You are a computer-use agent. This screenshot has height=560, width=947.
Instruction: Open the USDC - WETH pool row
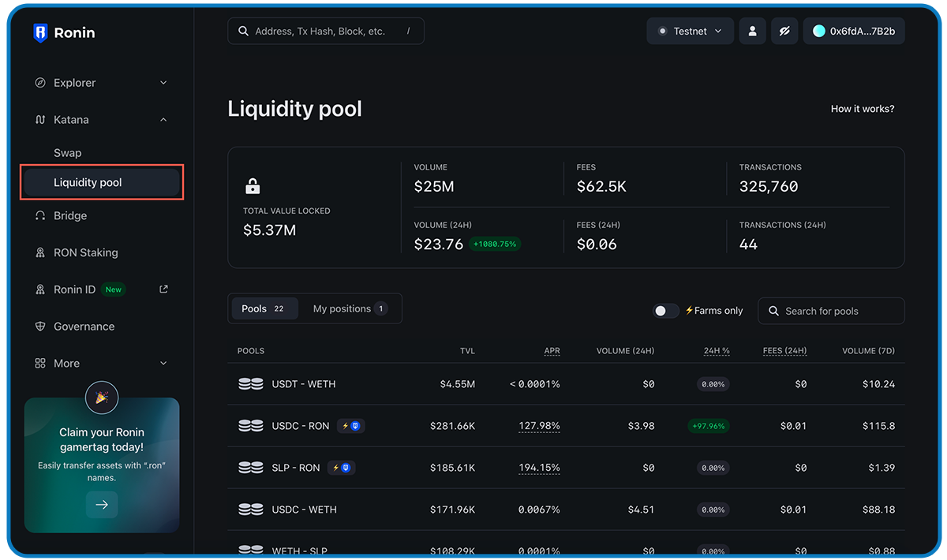[566, 510]
